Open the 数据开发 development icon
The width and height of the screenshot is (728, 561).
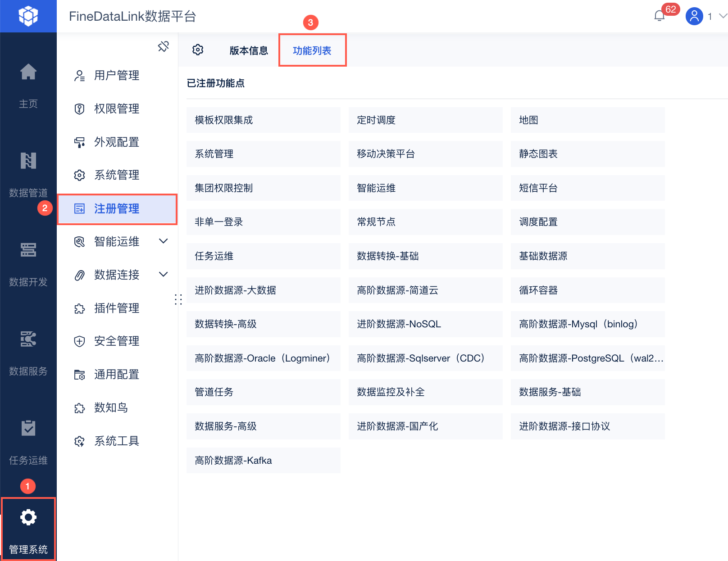(28, 250)
